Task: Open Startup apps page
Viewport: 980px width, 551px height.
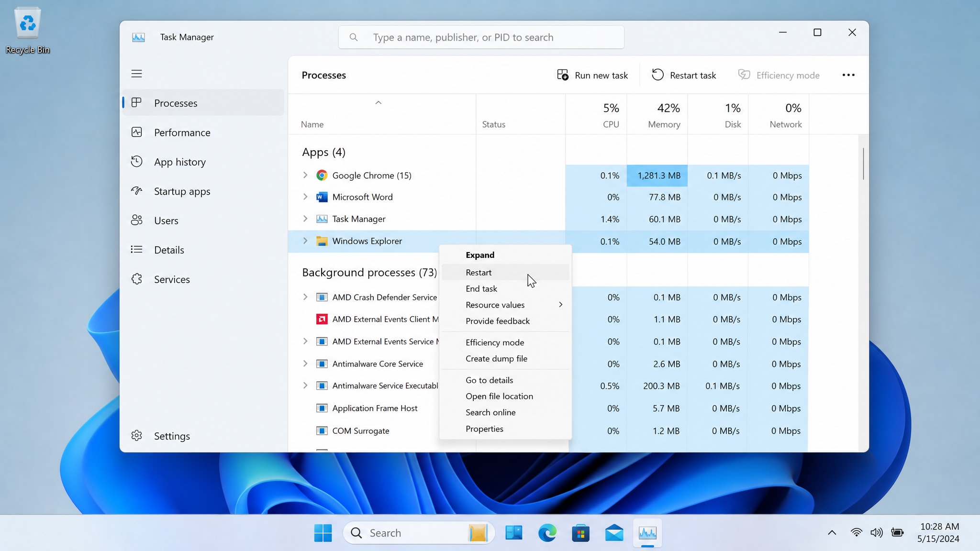Action: pos(203,191)
